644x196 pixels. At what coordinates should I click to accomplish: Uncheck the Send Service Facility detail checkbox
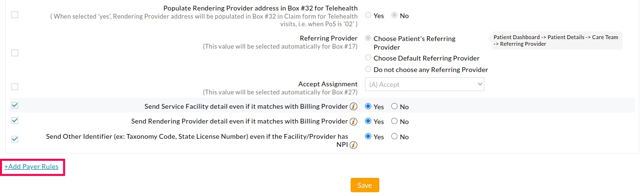tap(15, 105)
